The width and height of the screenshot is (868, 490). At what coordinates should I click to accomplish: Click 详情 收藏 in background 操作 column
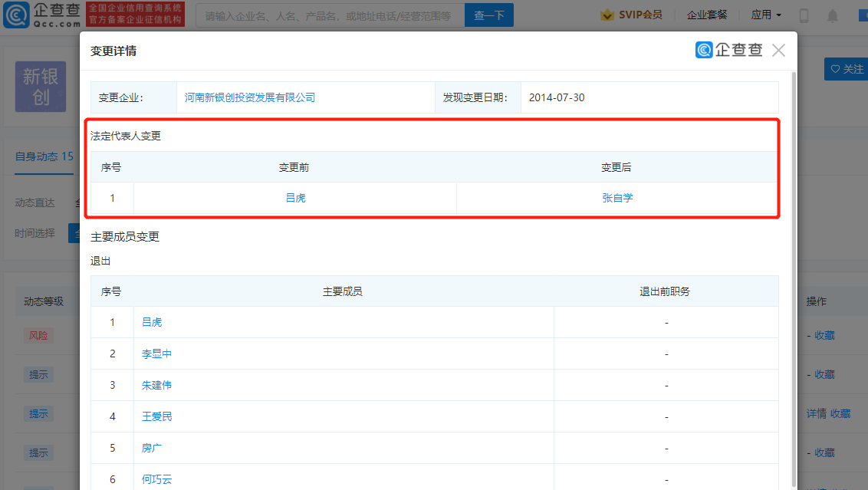click(828, 413)
